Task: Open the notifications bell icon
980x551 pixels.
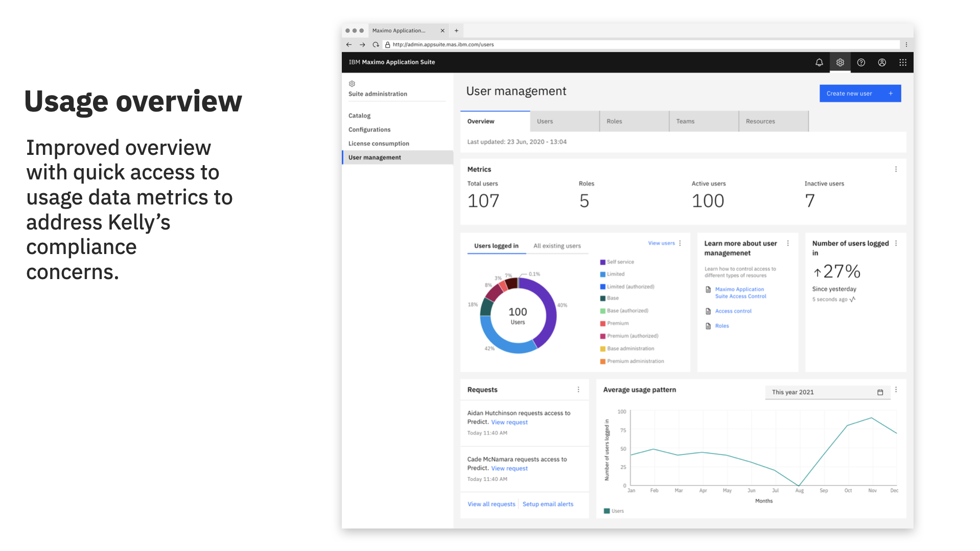Action: (819, 62)
